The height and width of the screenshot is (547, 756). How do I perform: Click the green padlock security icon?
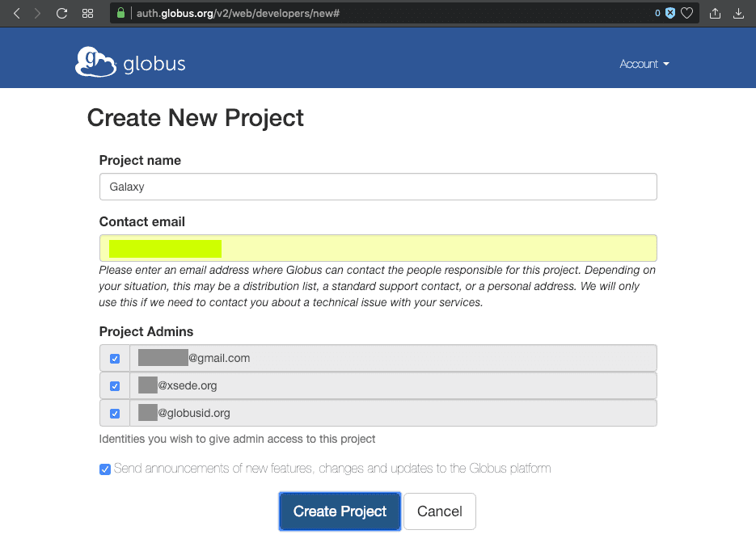pos(121,13)
